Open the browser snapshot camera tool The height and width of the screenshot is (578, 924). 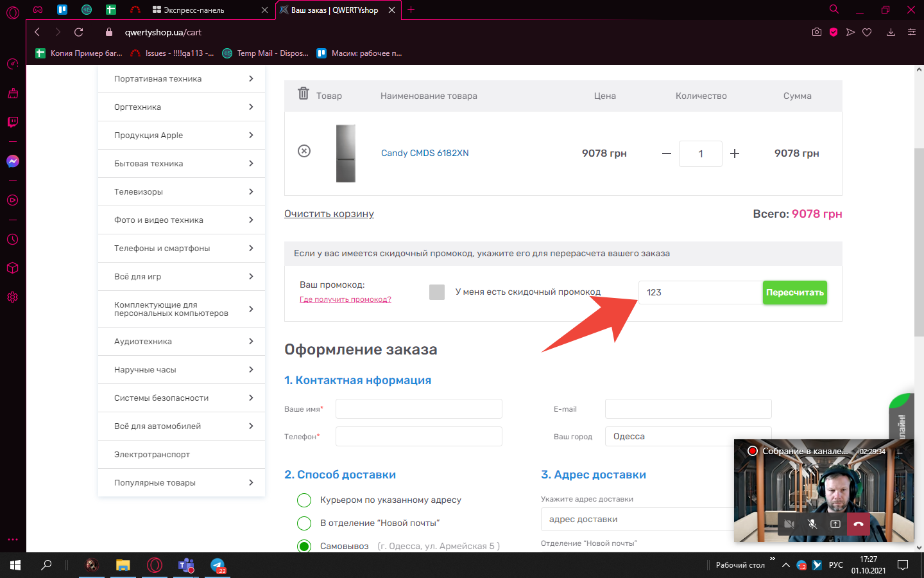pos(816,32)
